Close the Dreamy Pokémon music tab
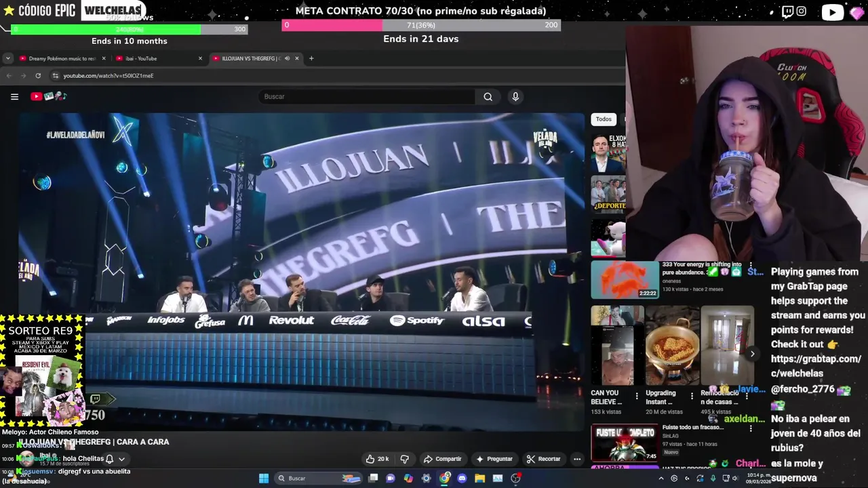Screen dimensions: 868x488 104,58
